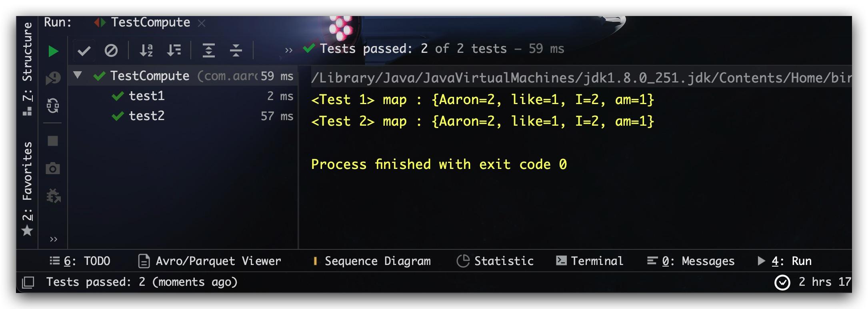Viewport: 868px width, 309px height.
Task: Collapse the TestCompute tree node
Action: point(78,75)
